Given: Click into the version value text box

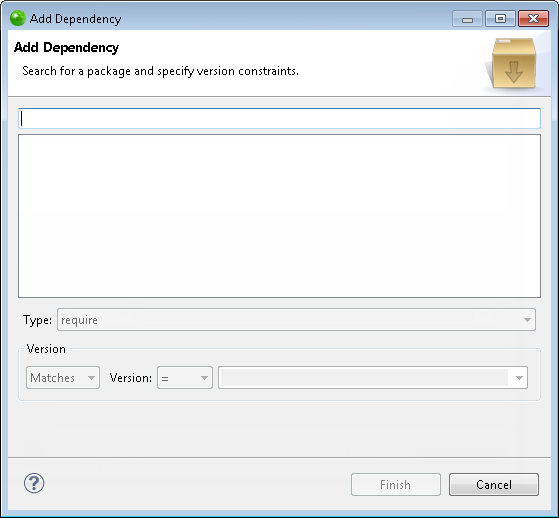Looking at the screenshot, I should pyautogui.click(x=364, y=378).
